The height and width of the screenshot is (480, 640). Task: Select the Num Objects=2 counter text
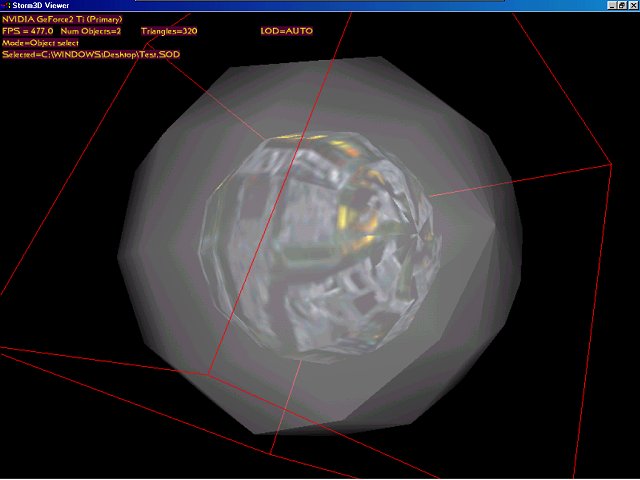[90, 31]
